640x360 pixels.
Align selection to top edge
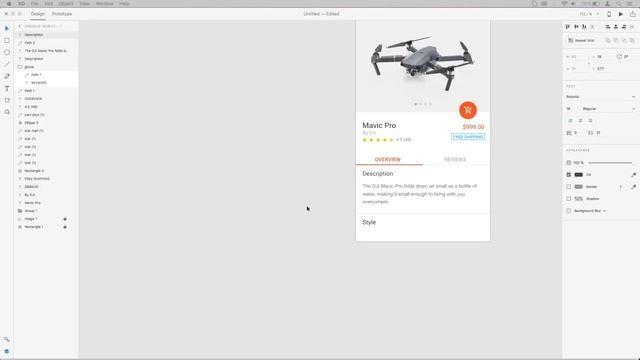coord(568,27)
